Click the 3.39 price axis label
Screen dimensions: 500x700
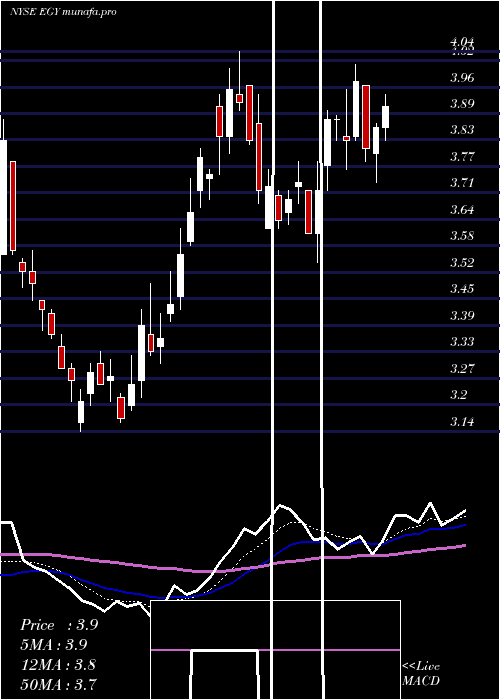click(x=462, y=316)
